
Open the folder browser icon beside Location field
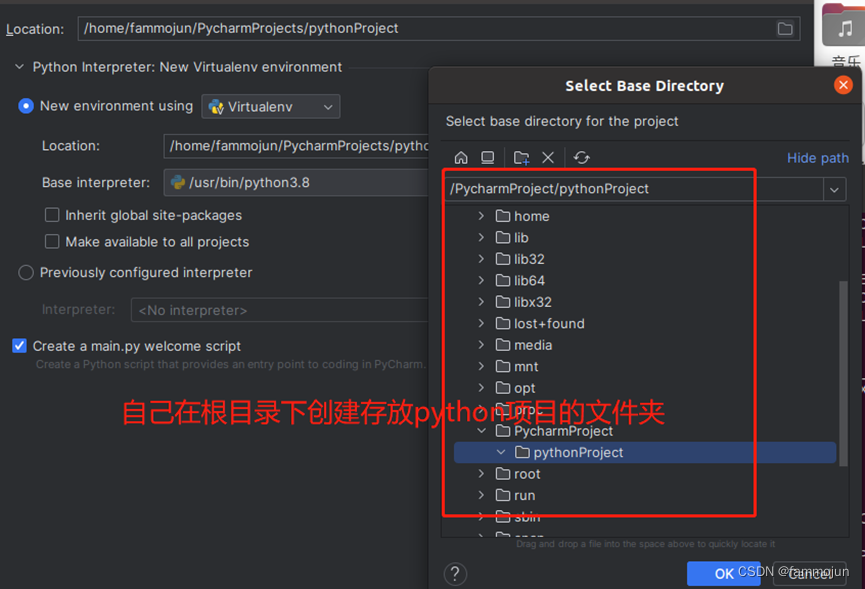785,28
